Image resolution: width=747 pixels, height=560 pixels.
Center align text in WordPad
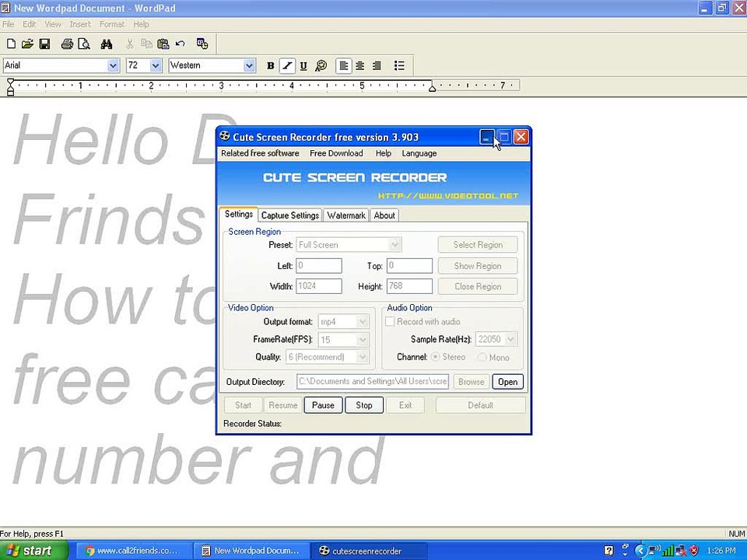coord(360,65)
